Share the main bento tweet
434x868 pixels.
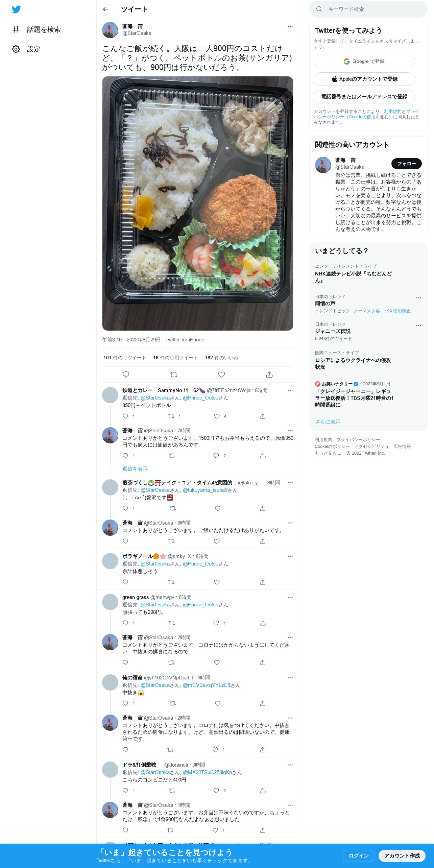pyautogui.click(x=269, y=375)
